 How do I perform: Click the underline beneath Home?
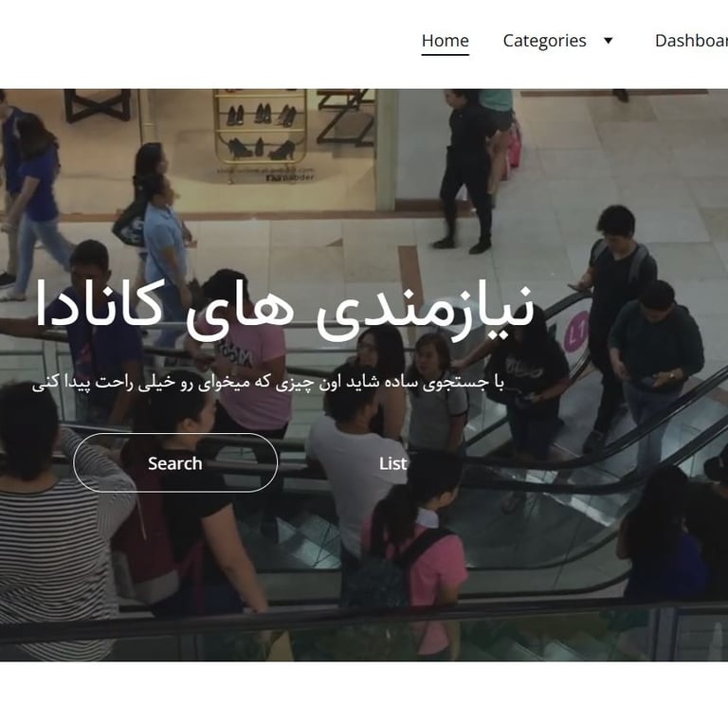click(x=445, y=55)
